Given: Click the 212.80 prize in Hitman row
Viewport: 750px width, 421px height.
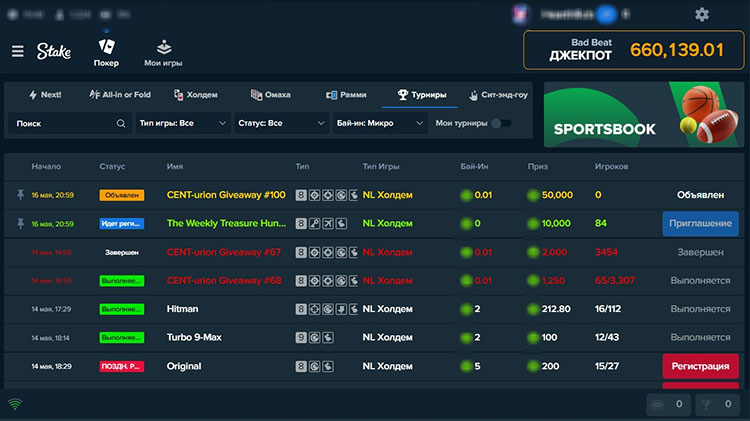Looking at the screenshot, I should coord(556,309).
